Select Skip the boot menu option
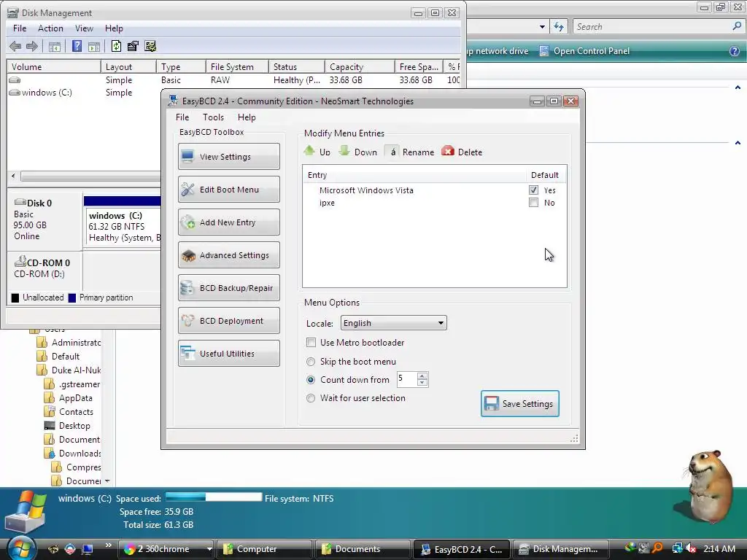This screenshot has width=747, height=560. [311, 362]
